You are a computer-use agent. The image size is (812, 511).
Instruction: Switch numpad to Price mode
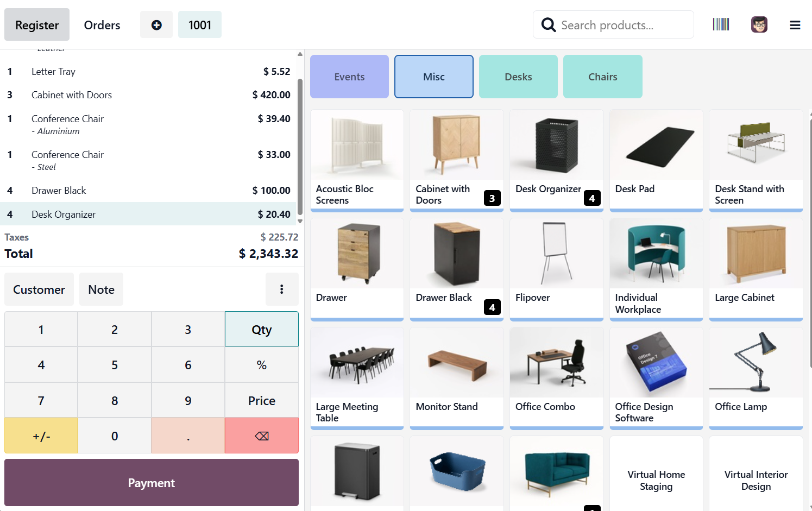[x=261, y=401]
